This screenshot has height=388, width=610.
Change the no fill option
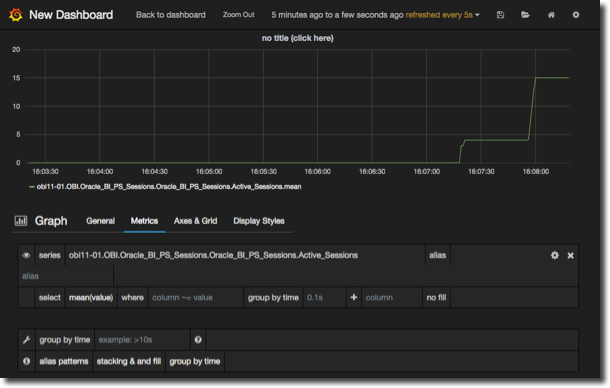click(x=436, y=298)
